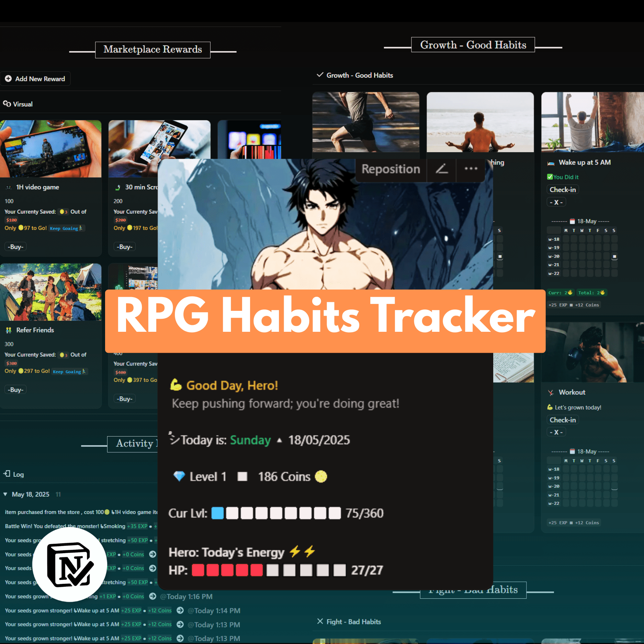Click the calendar icon in Workout 18-May header

click(x=572, y=451)
